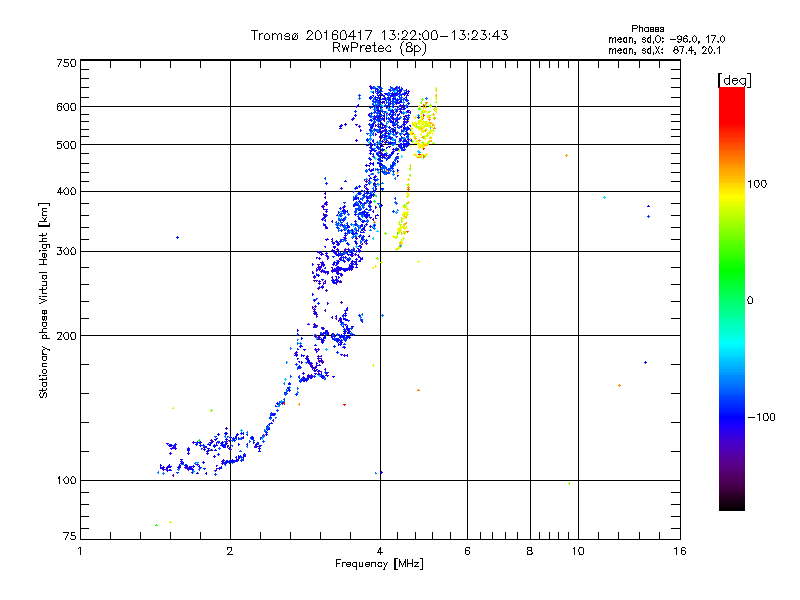Viewport: 800px width, 600px height.
Task: Click the colorbar tick label '100'
Action: click(x=757, y=184)
